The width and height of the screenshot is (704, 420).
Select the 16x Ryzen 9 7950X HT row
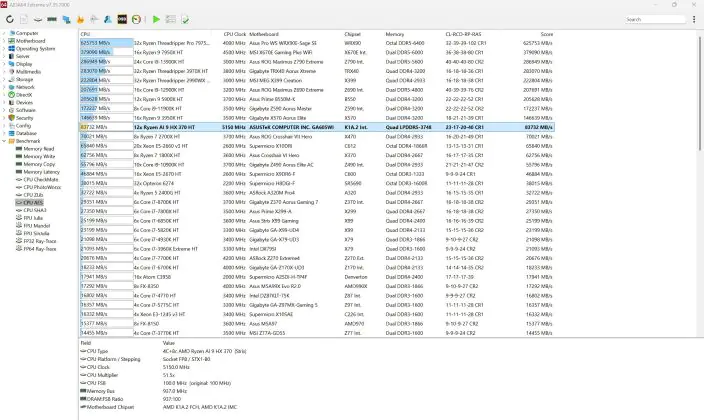click(x=317, y=53)
